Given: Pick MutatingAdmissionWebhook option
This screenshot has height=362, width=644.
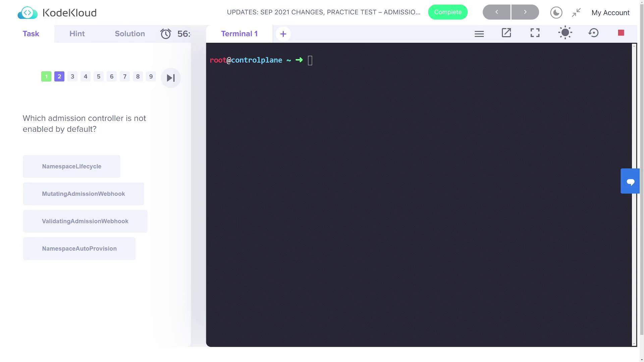Looking at the screenshot, I should click(x=83, y=194).
